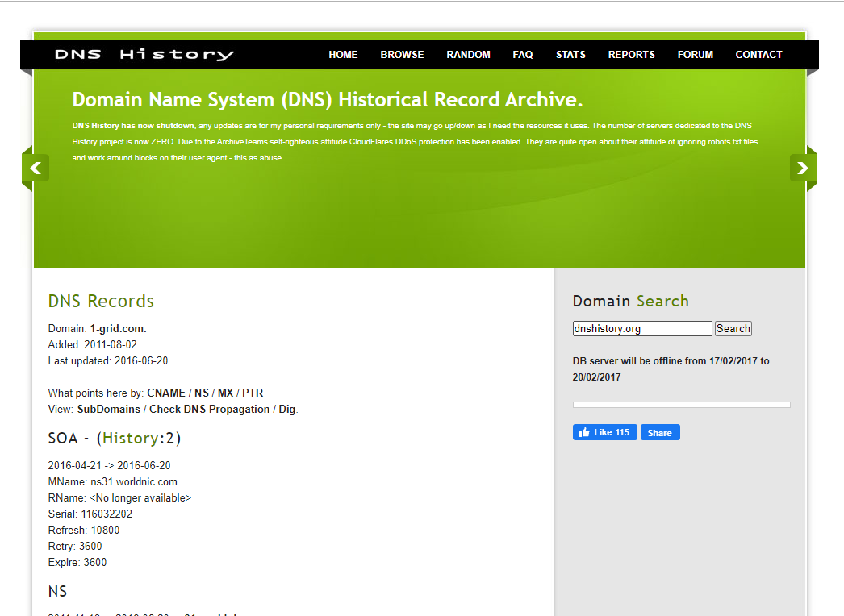Click the 'Serial: 116032202' line
This screenshot has width=844, height=616.
[x=90, y=514]
